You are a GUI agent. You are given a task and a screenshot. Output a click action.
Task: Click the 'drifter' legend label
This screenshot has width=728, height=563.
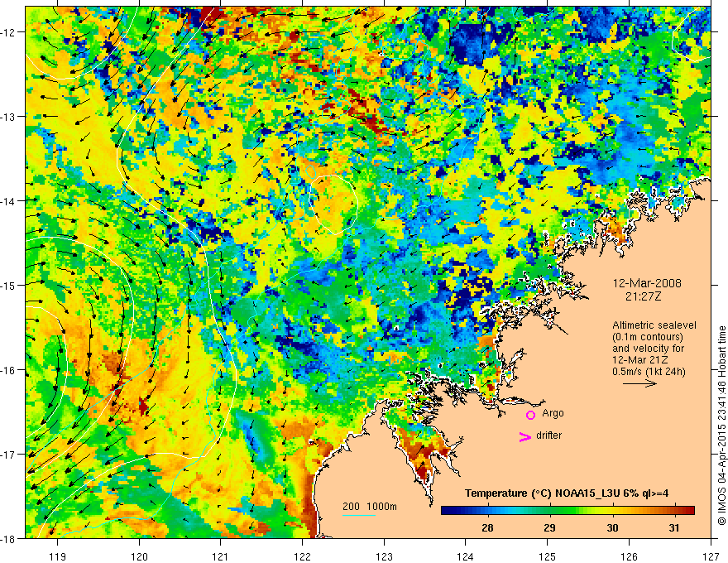548,435
